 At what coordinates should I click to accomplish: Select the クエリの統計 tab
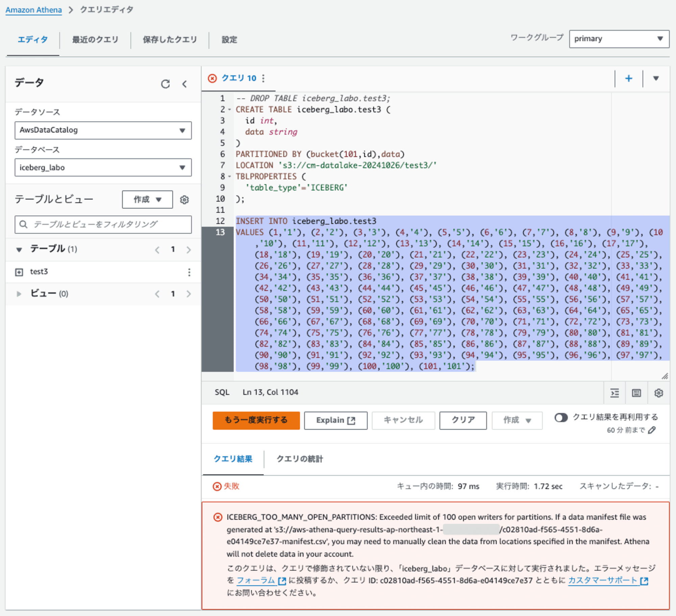pos(300,459)
